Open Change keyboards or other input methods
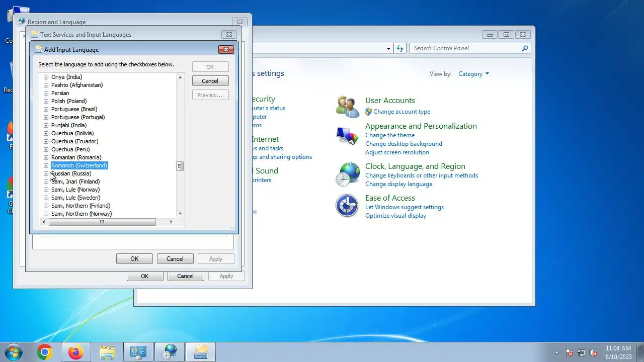 click(x=422, y=175)
